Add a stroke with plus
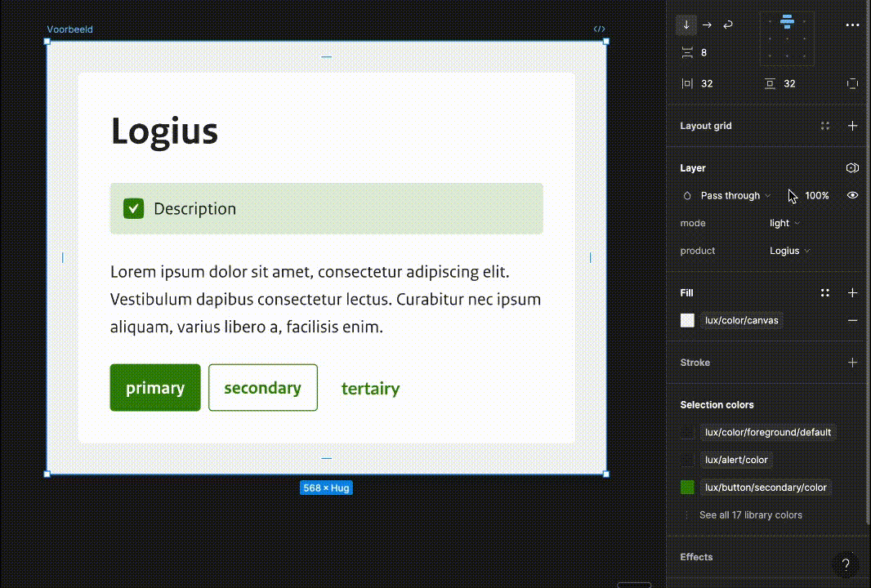Image resolution: width=871 pixels, height=588 pixels. (x=852, y=363)
